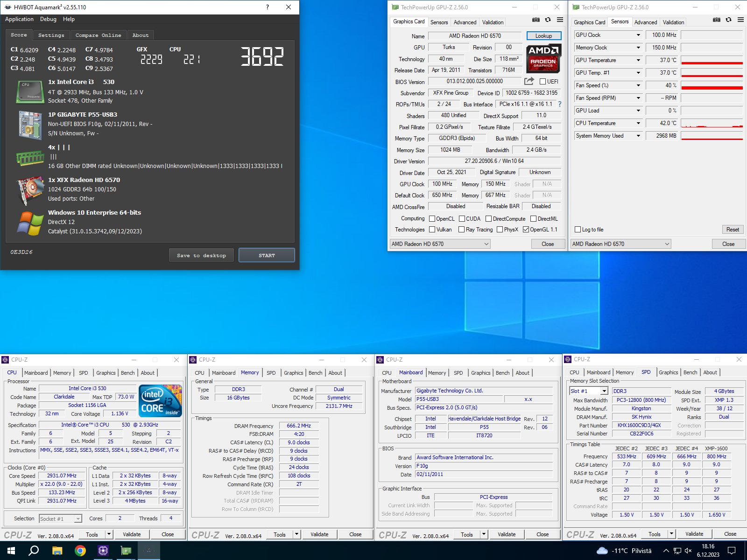Screen dimensions: 747x560
Task: Click the Fan Speed (%) sensor graph bar
Action: (712, 85)
